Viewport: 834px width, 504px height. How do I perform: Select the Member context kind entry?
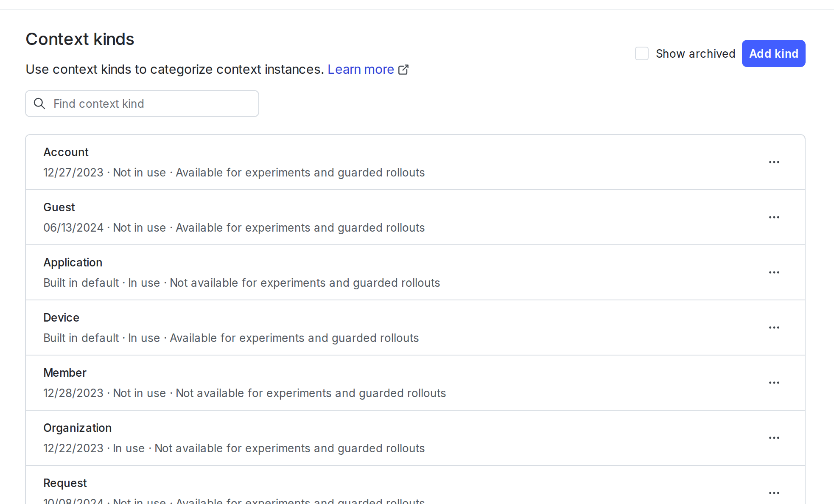[297, 382]
